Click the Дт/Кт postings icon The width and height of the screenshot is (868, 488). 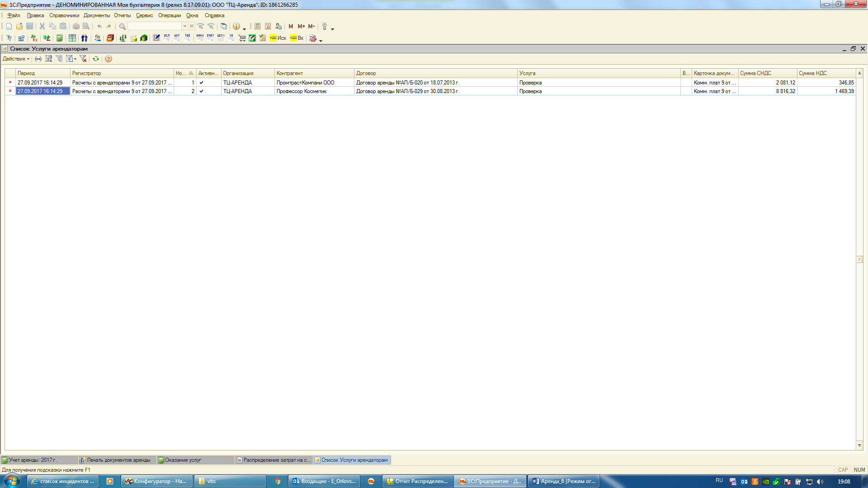click(34, 38)
